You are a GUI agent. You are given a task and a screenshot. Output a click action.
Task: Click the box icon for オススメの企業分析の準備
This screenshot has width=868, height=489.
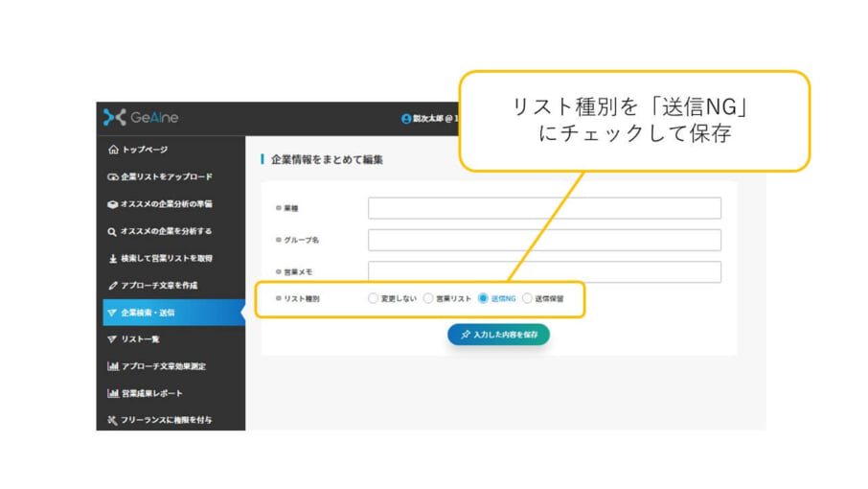pyautogui.click(x=112, y=204)
